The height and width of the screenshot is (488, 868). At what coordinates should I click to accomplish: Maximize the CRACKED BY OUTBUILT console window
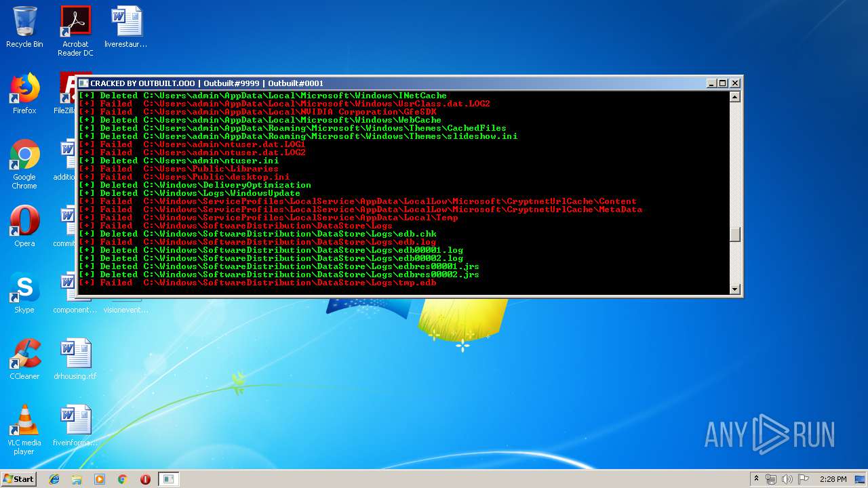click(723, 83)
